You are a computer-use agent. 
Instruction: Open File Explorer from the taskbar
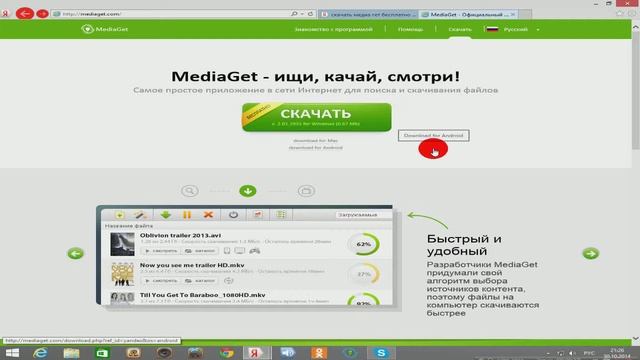coord(71,353)
